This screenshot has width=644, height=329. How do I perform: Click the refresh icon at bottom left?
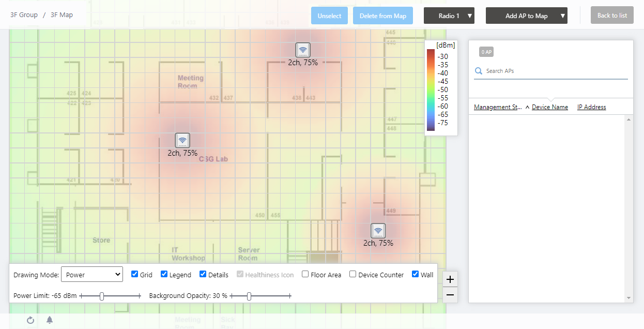tap(30, 320)
